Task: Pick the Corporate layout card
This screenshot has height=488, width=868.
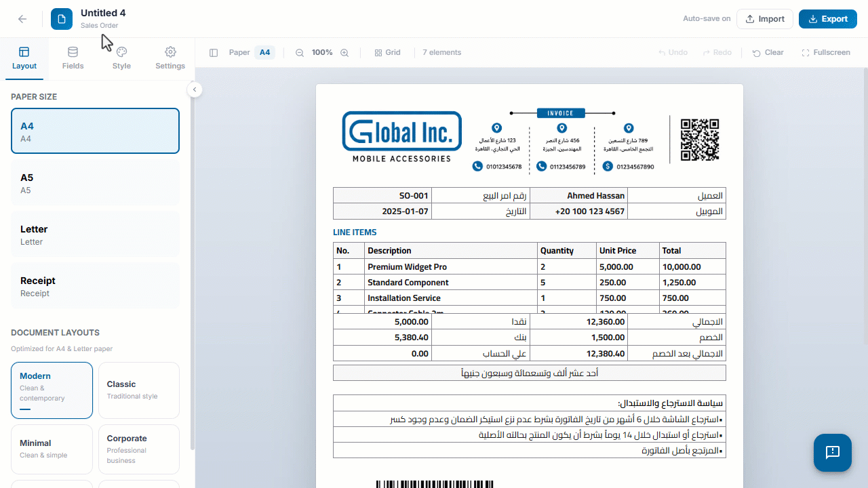Action: coord(139,449)
